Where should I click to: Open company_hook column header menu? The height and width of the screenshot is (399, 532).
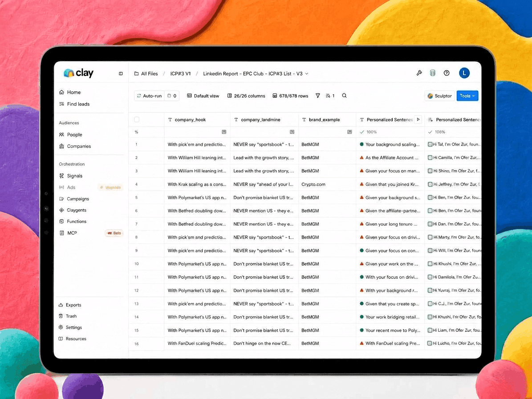197,119
